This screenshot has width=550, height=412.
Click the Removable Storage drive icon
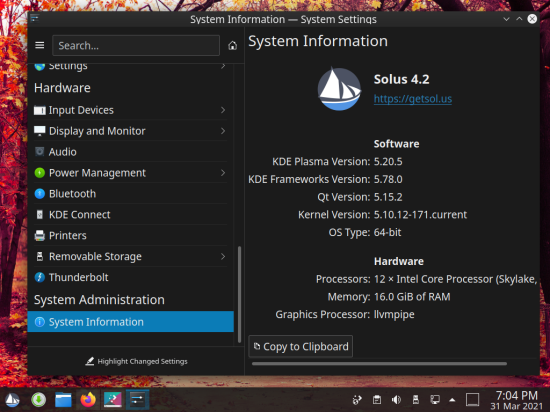point(40,256)
